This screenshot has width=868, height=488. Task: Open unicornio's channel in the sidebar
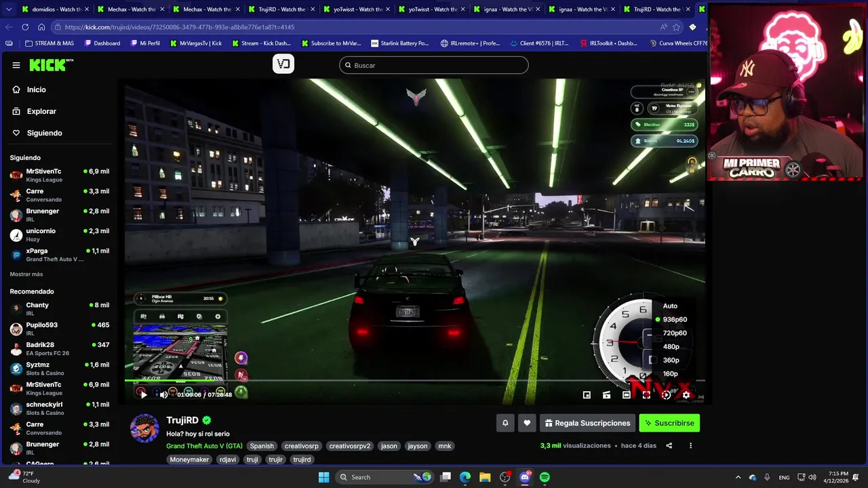tap(59, 235)
